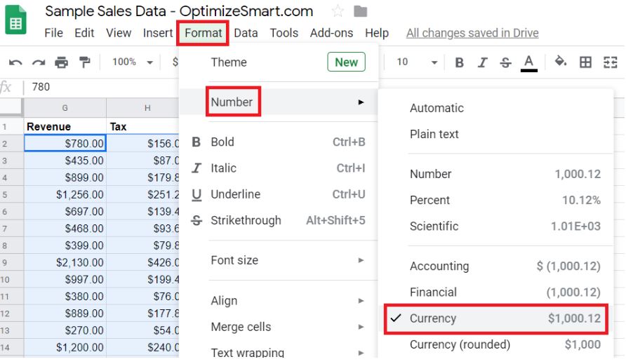
Task: Toggle italic toolbar icon
Action: click(x=482, y=62)
